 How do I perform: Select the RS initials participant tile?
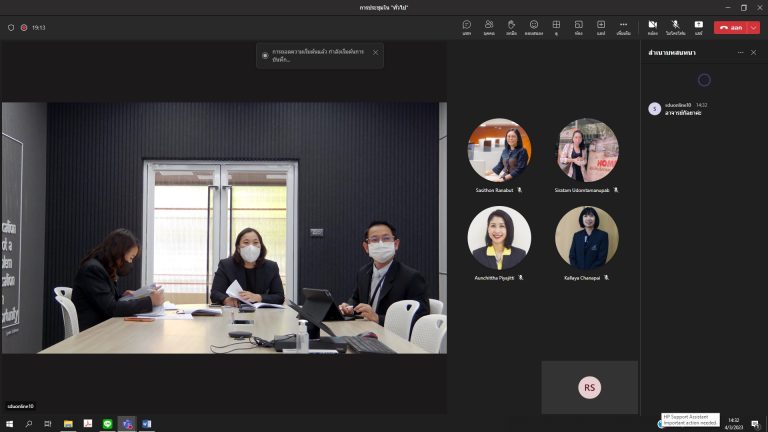(x=589, y=387)
